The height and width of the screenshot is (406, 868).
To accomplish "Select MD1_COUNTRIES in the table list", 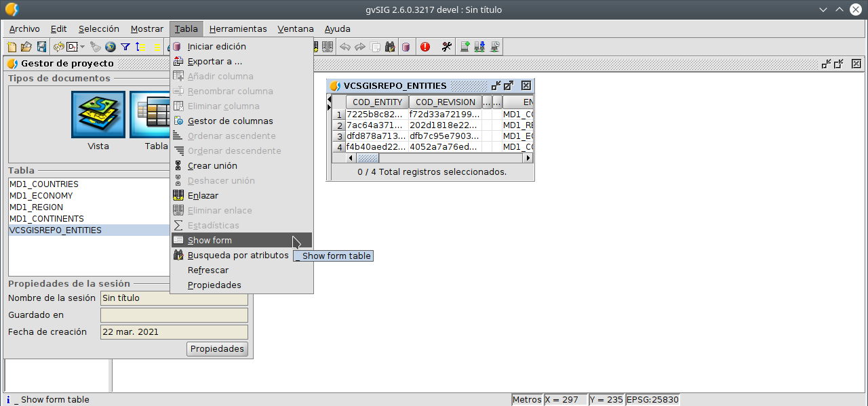I will click(89, 184).
